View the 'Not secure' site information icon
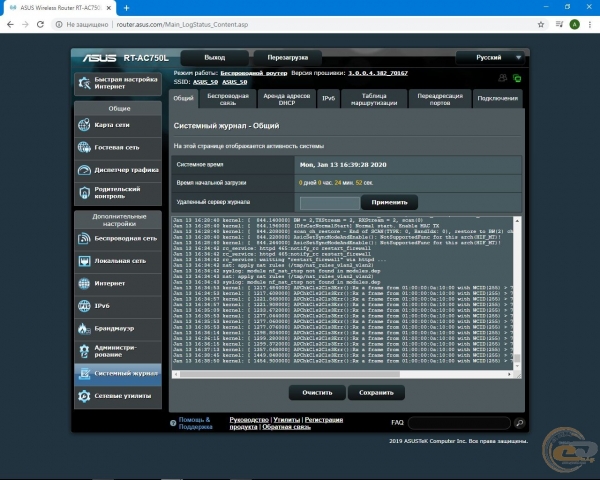 coord(59,24)
